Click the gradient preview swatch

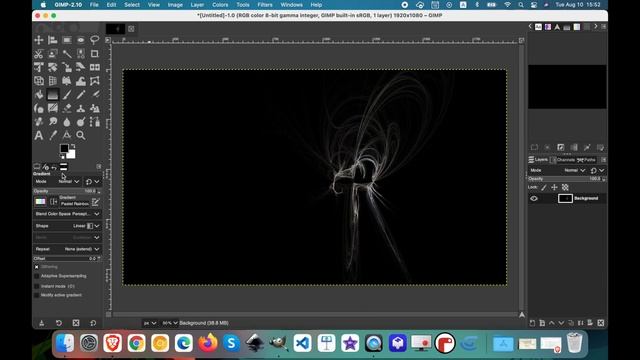pyautogui.click(x=40, y=202)
